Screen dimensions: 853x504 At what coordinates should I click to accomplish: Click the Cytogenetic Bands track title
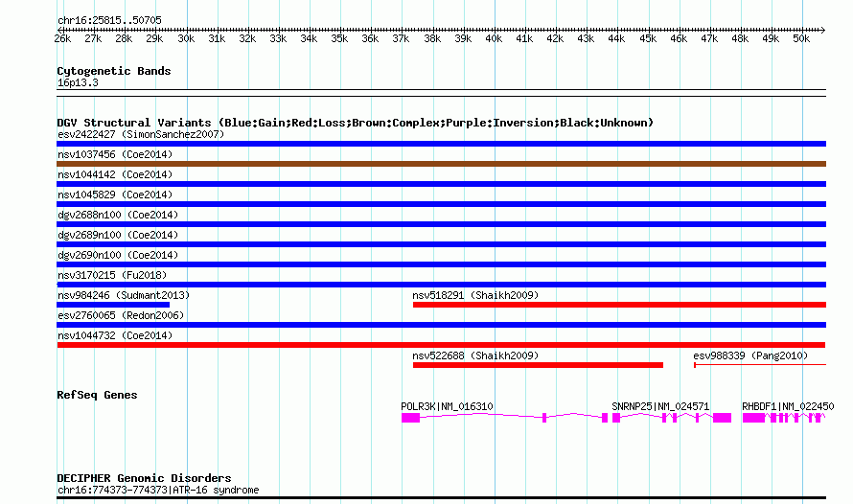click(114, 71)
